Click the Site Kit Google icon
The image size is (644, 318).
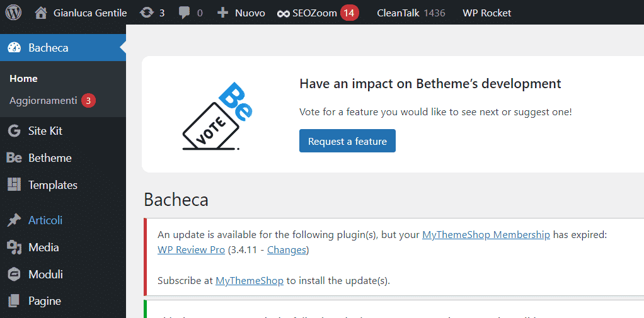tap(14, 131)
